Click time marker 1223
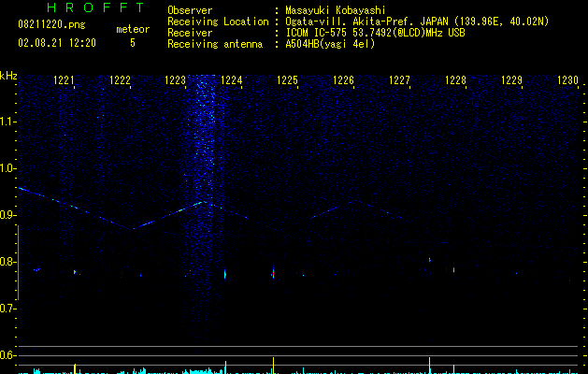The width and height of the screenshot is (588, 374). [x=176, y=80]
